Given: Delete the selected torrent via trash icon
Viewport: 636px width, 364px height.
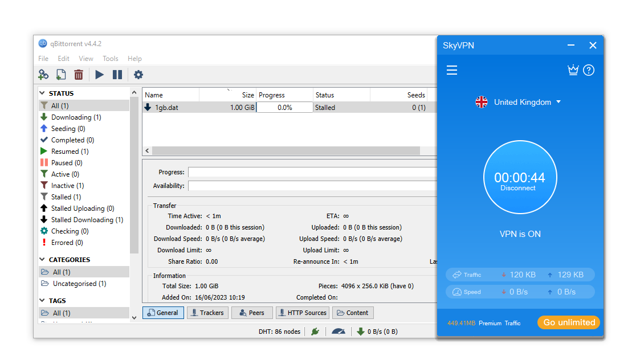Looking at the screenshot, I should pyautogui.click(x=78, y=74).
